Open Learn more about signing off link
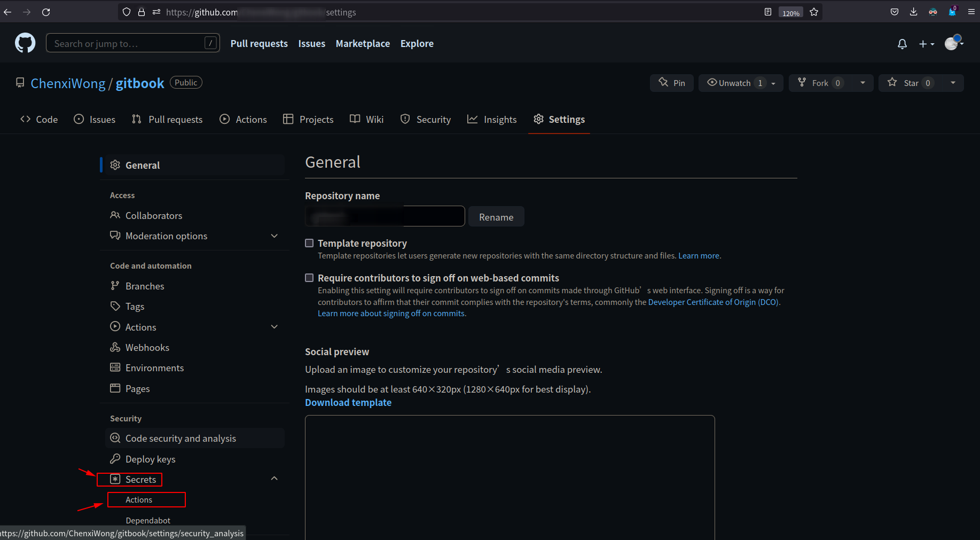This screenshot has width=980, height=540. 391,314
